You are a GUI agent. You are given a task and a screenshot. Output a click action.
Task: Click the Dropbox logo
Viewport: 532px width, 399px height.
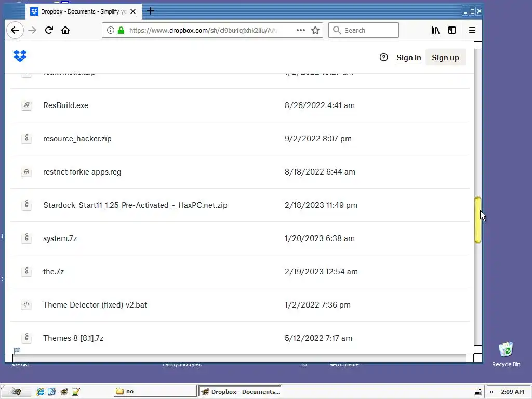(20, 56)
